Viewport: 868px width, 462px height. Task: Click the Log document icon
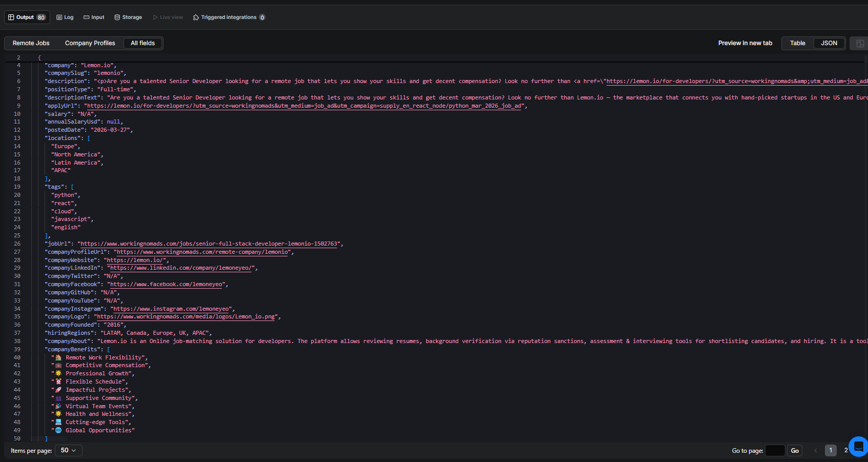59,17
